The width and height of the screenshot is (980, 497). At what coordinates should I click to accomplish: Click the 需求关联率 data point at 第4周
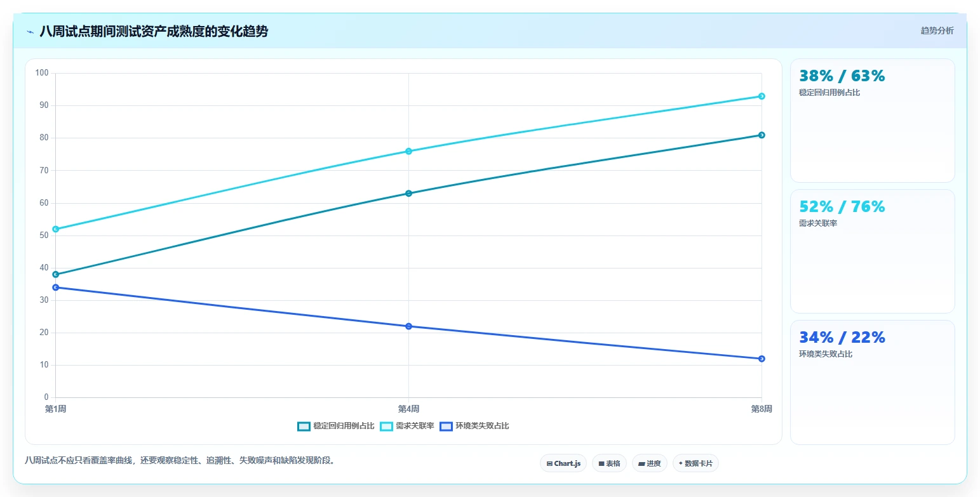point(408,151)
